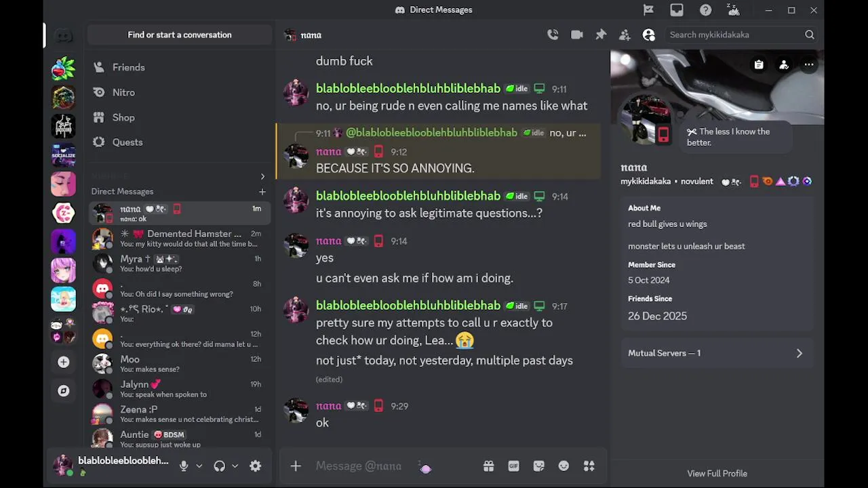
Task: Open the Discord inbox icon
Action: point(677,9)
